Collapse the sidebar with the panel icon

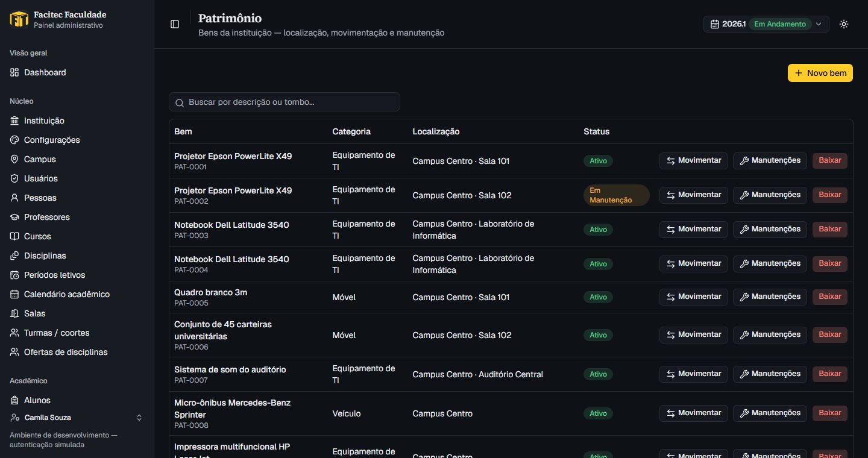[175, 24]
